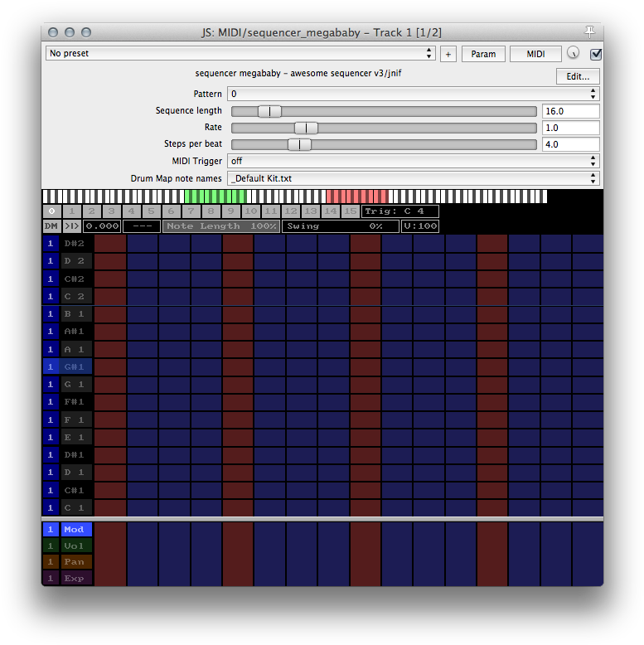The height and width of the screenshot is (645, 644).
Task: Select pattern tab 10
Action: point(251,211)
